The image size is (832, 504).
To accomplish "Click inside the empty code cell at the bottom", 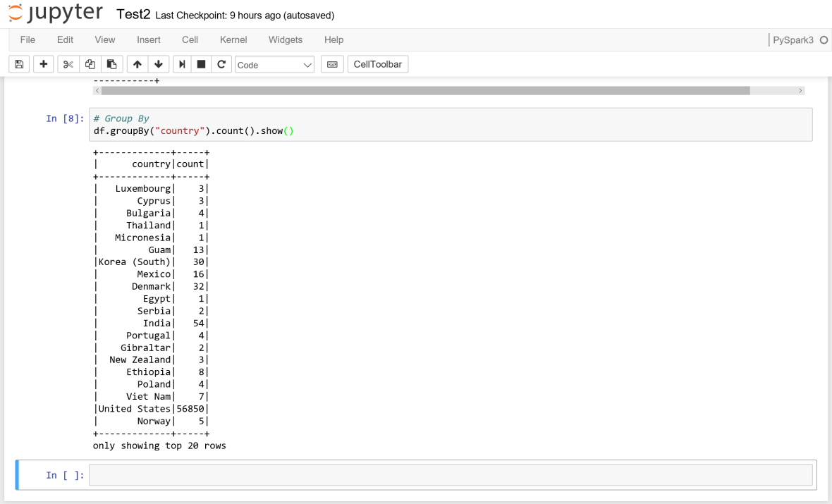I will point(451,474).
